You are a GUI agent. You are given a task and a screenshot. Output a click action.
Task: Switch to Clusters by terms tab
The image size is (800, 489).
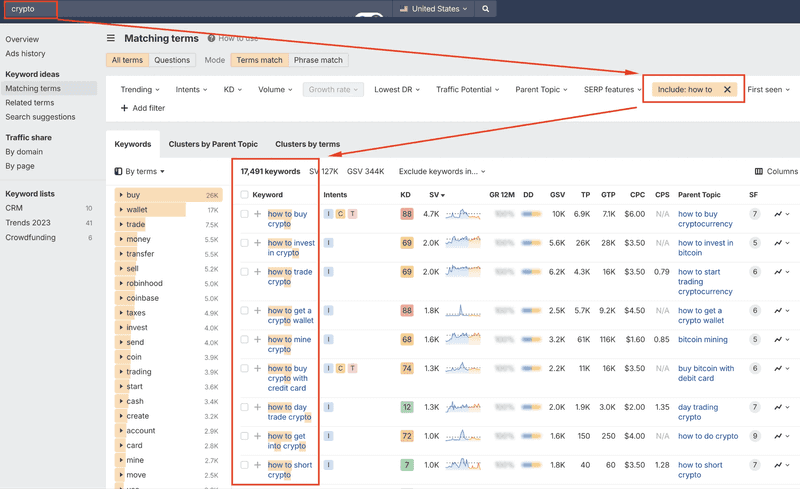308,144
